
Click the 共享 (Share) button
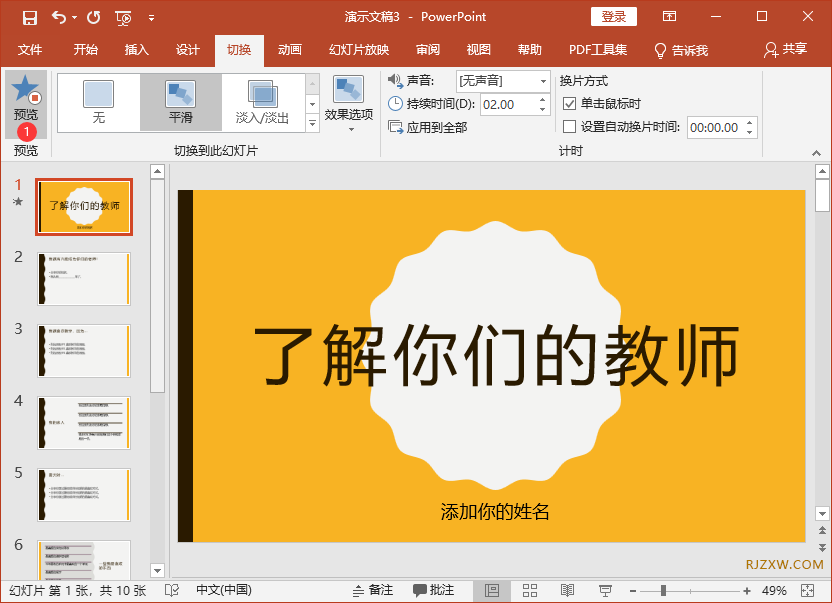pyautogui.click(x=794, y=49)
